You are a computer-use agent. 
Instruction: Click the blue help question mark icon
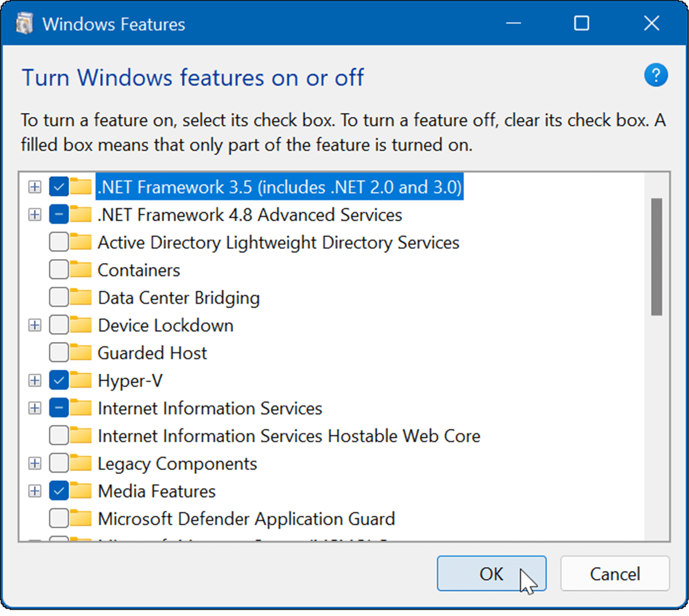coord(656,76)
